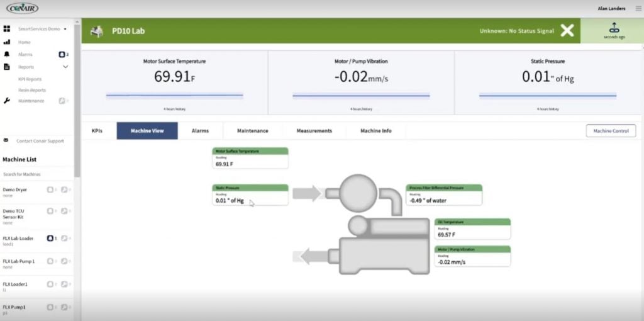The image size is (644, 321).
Task: Click the Search for Machines field
Action: click(37, 174)
